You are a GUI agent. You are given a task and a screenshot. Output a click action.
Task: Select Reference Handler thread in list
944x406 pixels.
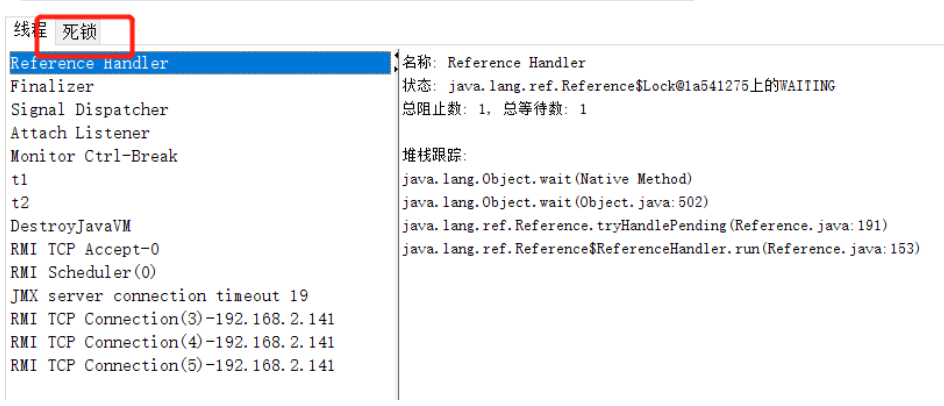(x=200, y=63)
